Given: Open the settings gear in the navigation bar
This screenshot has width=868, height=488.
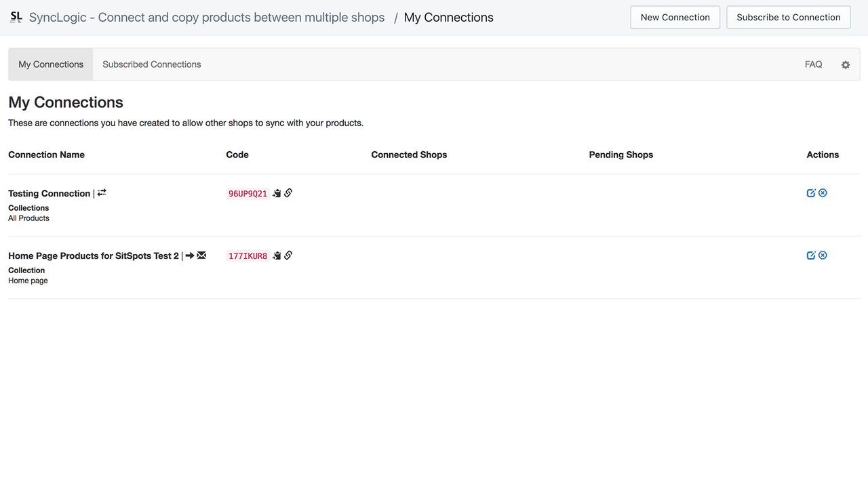Looking at the screenshot, I should (x=846, y=64).
